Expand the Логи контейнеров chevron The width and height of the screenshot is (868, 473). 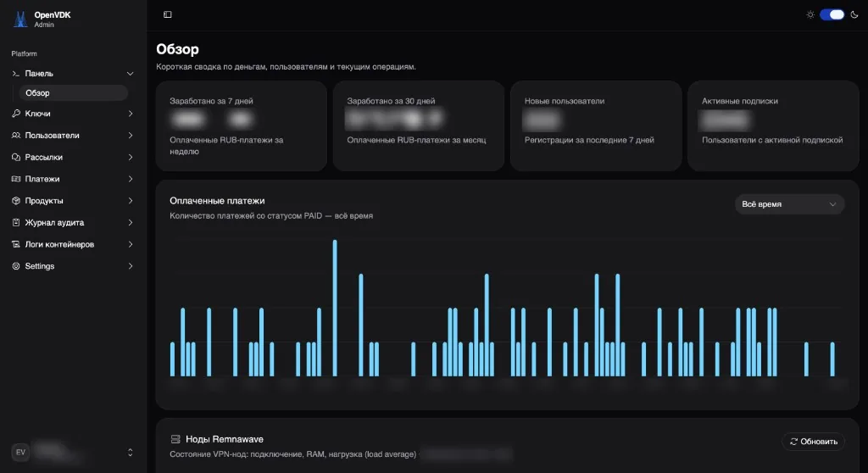130,244
